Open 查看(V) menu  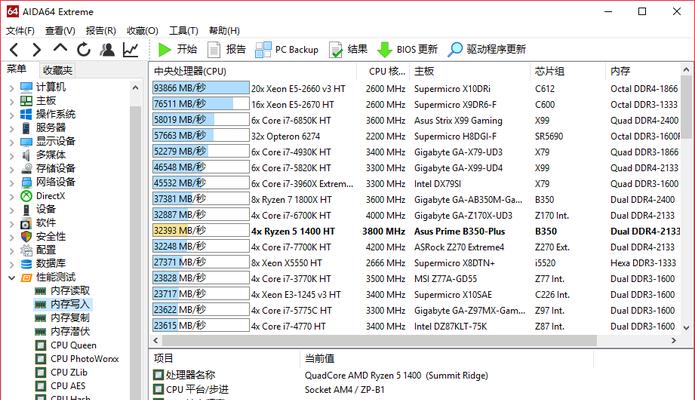pyautogui.click(x=60, y=31)
